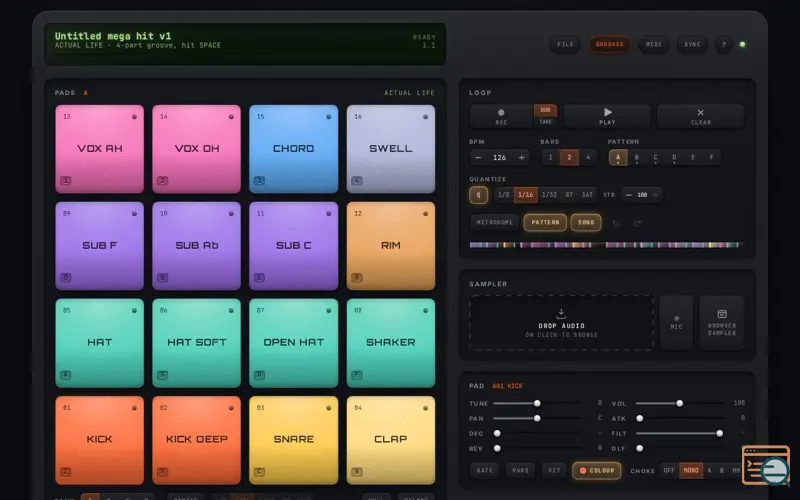Trigger the CHORD pad
800x500 pixels.
(293, 149)
